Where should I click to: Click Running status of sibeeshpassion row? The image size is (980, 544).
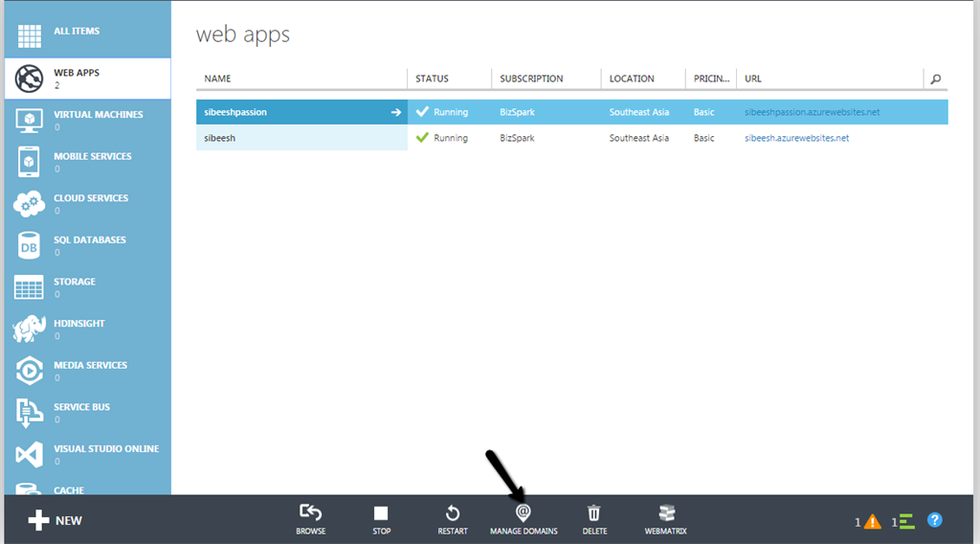click(451, 113)
